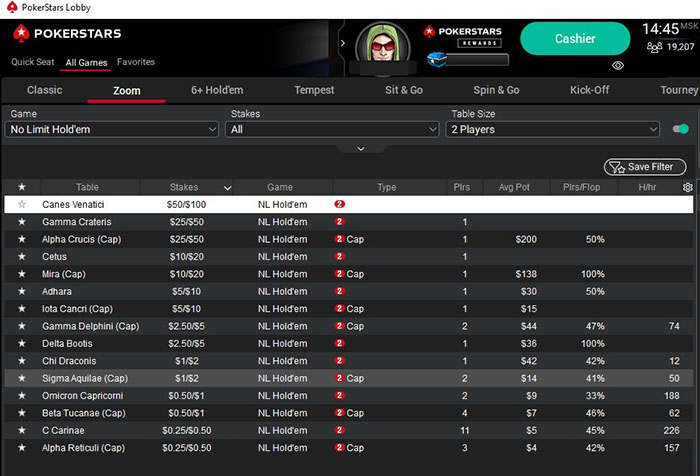Click the rewards progress bar
The height and width of the screenshot is (476, 700).
click(477, 59)
